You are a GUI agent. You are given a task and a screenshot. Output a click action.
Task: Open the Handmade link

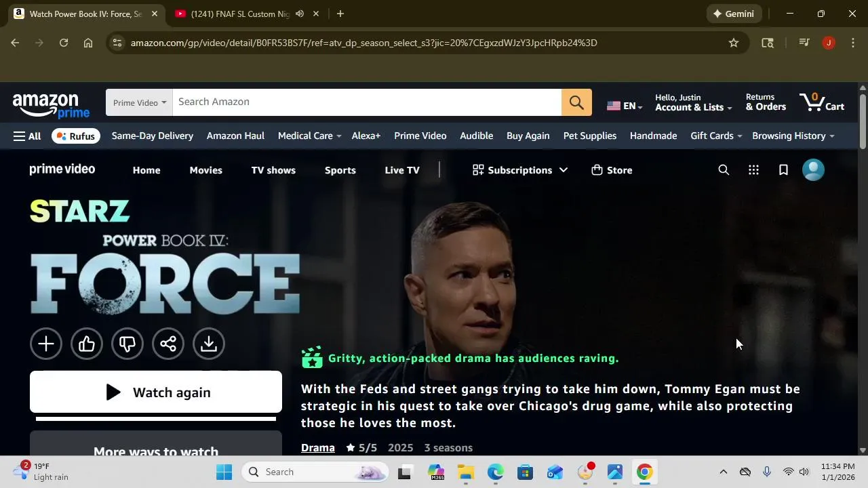pyautogui.click(x=654, y=136)
